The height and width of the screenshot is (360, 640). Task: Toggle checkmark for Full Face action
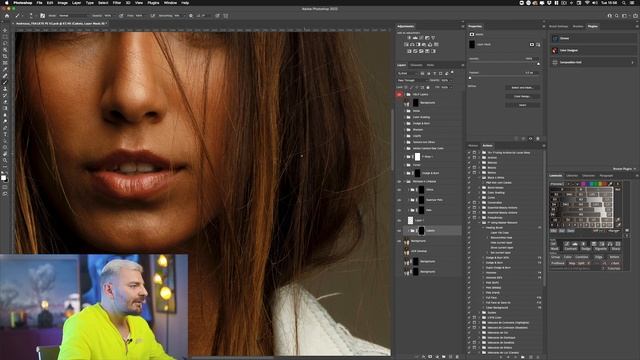pos(469,298)
